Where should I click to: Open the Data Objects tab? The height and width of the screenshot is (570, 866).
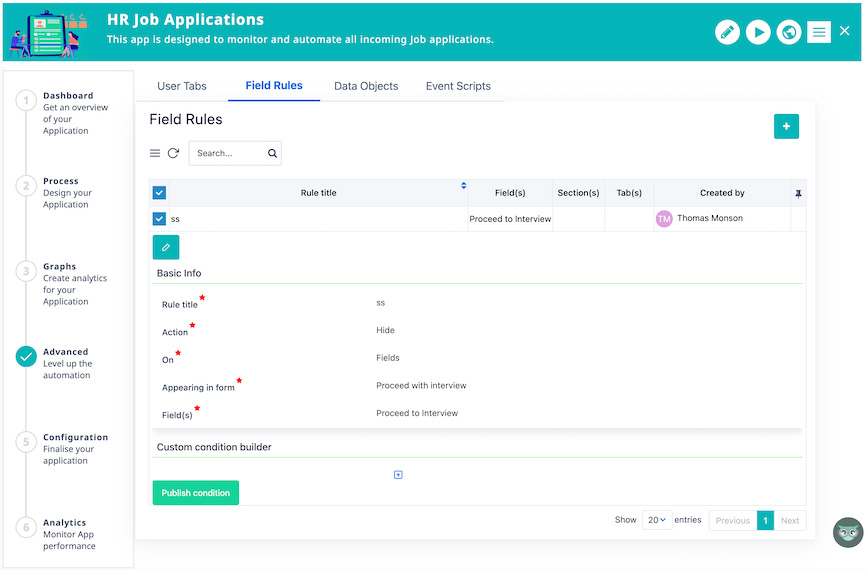(366, 86)
